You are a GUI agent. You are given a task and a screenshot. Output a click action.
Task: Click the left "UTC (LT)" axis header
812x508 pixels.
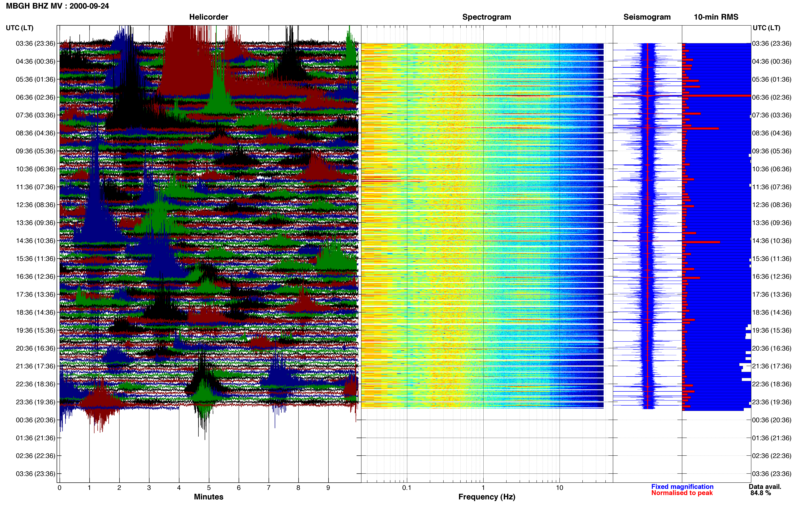(20, 28)
